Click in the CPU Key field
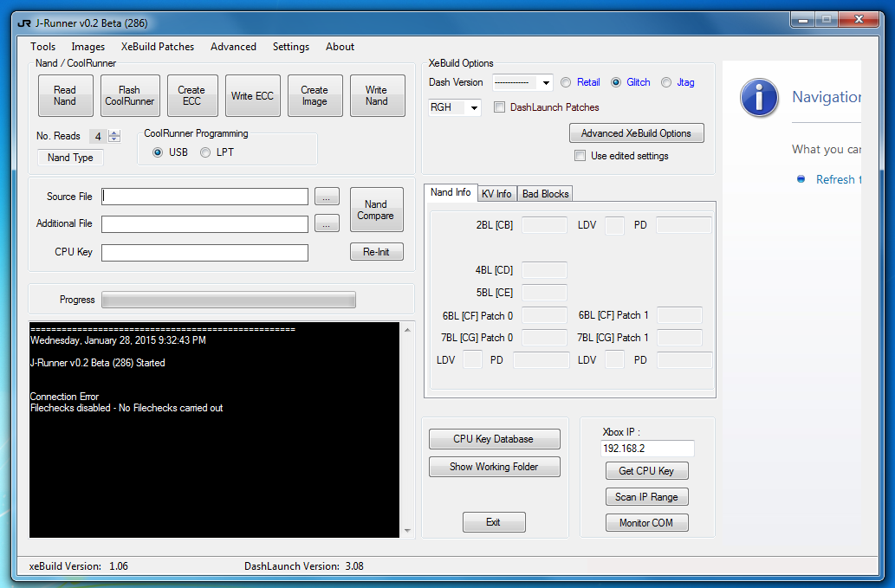Image resolution: width=895 pixels, height=588 pixels. coord(205,253)
